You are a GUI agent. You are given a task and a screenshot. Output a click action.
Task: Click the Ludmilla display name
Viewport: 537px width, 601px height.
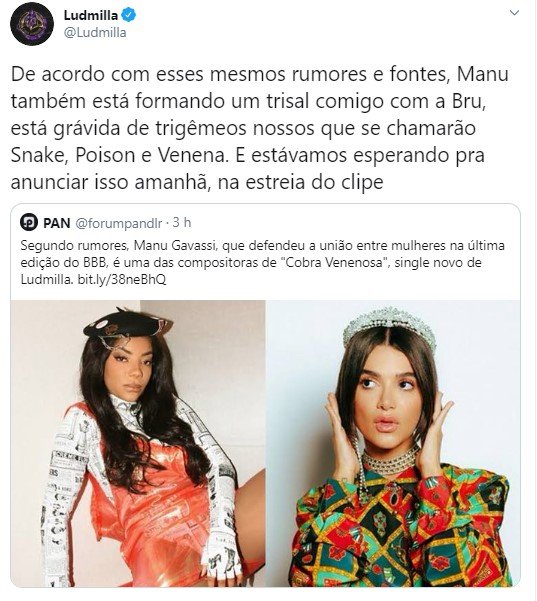[x=90, y=15]
